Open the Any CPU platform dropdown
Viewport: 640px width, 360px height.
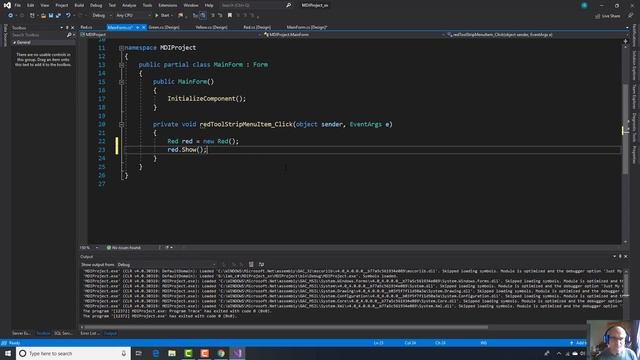coord(133,16)
